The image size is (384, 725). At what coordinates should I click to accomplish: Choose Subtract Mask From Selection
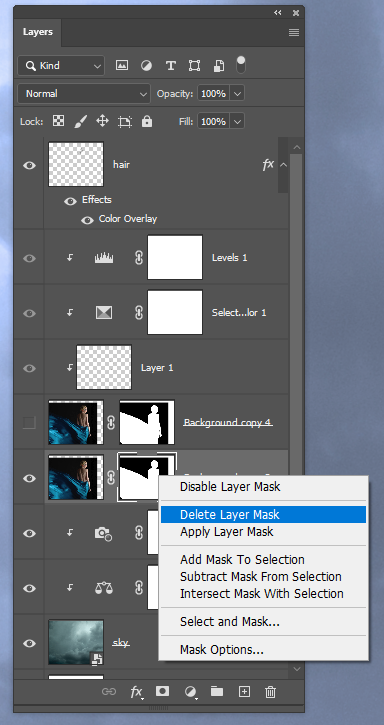[263, 577]
